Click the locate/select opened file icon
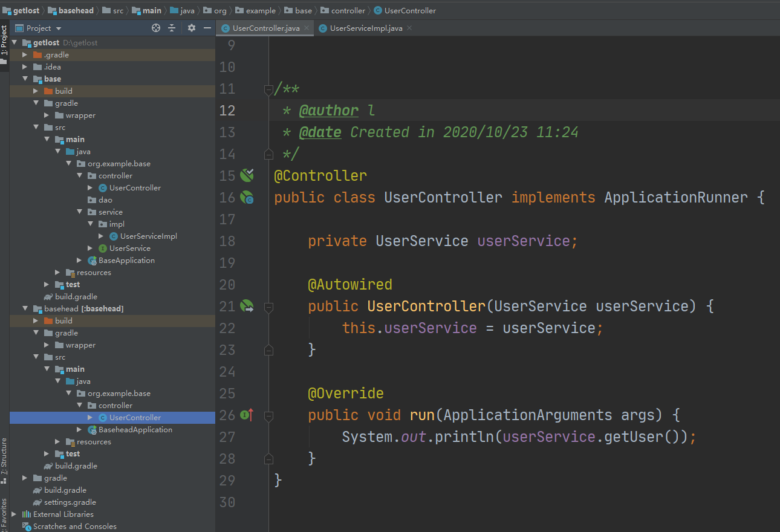Image resolution: width=780 pixels, height=532 pixels. (156, 28)
